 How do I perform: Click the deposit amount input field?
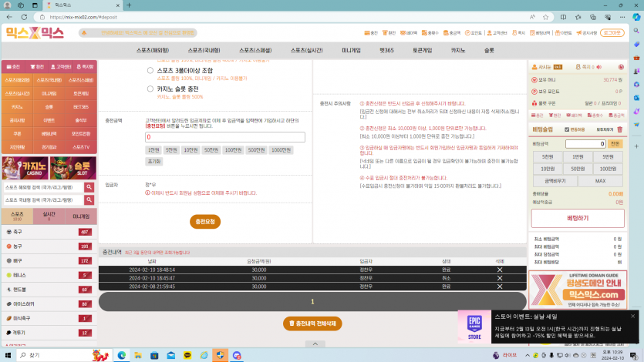tap(225, 137)
